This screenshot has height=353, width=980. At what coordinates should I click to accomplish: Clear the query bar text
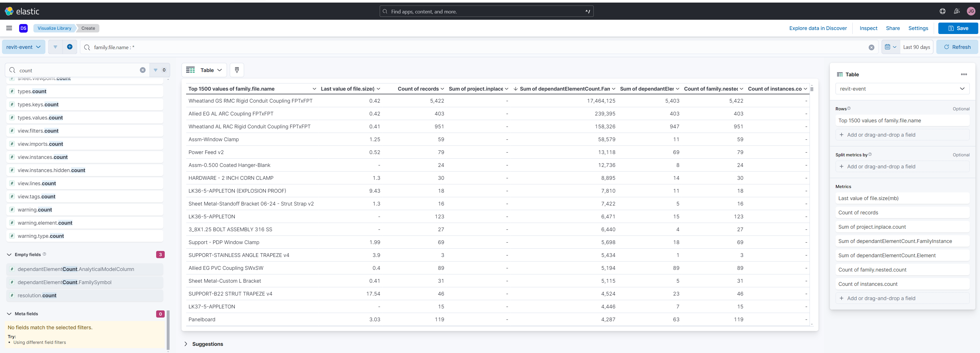tap(871, 47)
